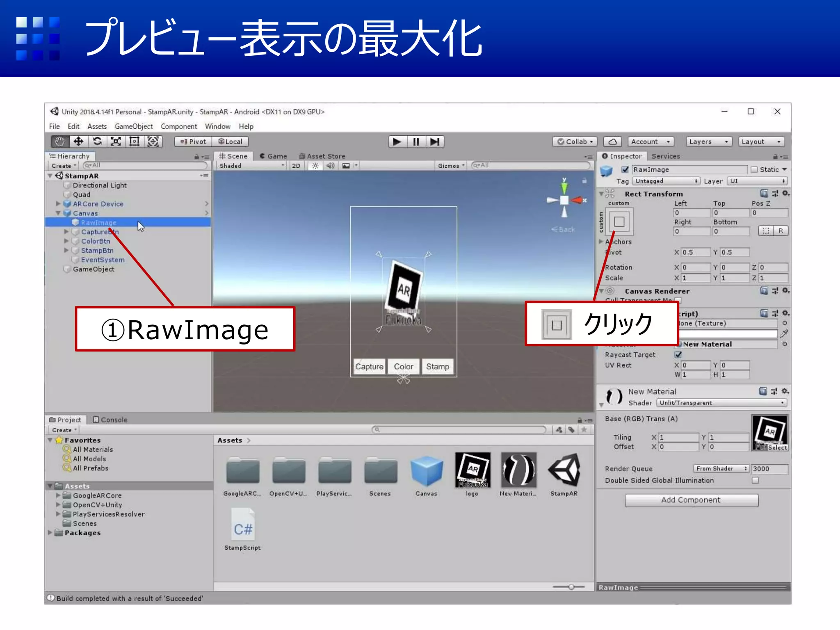Select the Rotate tool
Viewport: 840px width, 630px height.
coord(97,142)
